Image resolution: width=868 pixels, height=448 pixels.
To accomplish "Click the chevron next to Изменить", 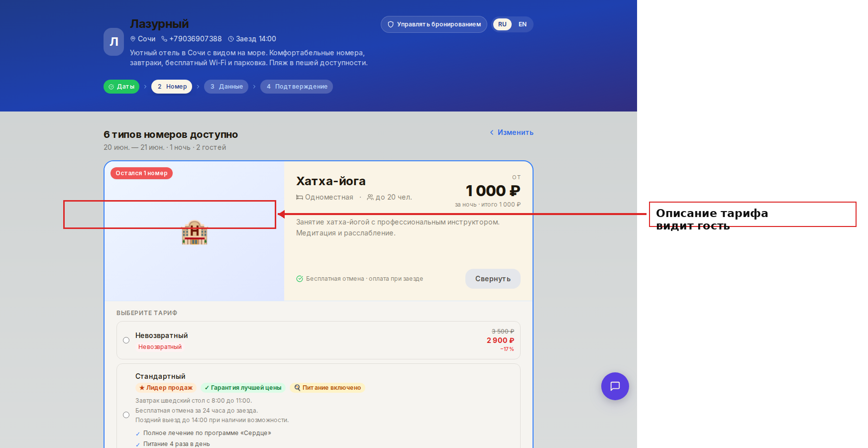I will pyautogui.click(x=492, y=132).
